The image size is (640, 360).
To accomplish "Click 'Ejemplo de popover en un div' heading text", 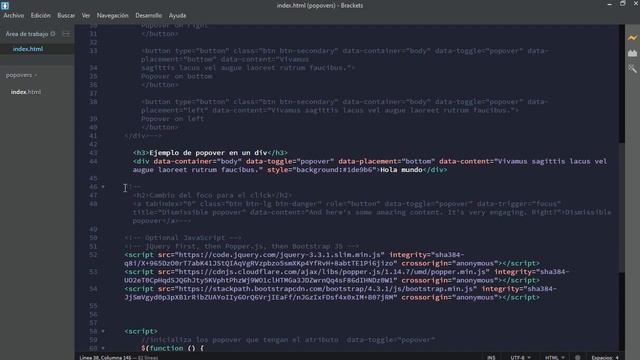I will coord(208,153).
